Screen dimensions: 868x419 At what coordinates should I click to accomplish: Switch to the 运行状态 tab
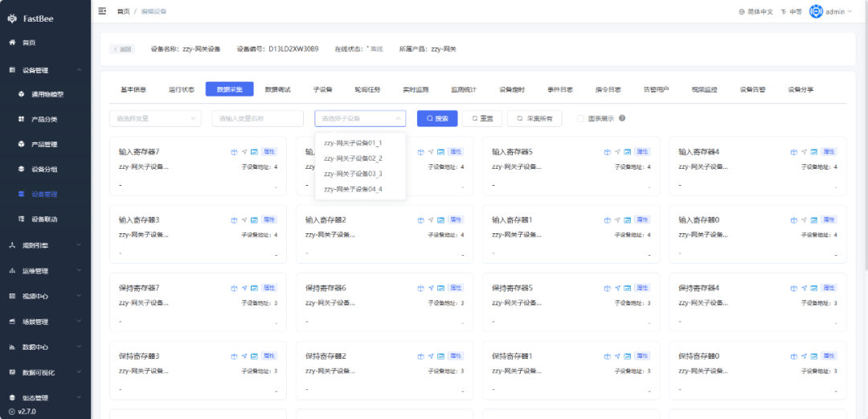click(182, 89)
